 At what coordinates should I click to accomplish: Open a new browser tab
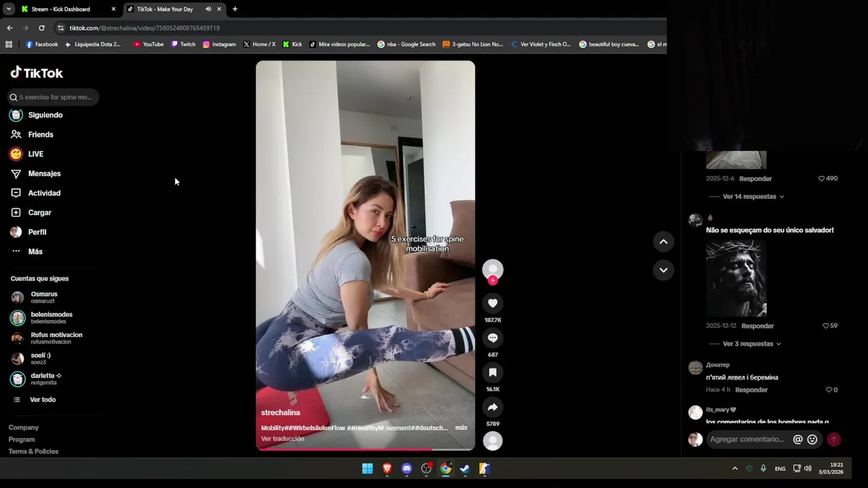tap(235, 9)
